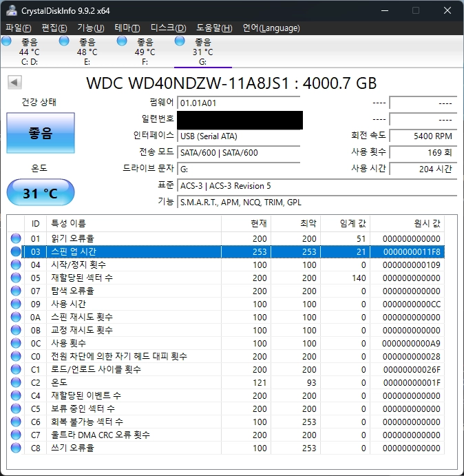Click the 현재 column header
The image size is (464, 476).
click(x=246, y=223)
